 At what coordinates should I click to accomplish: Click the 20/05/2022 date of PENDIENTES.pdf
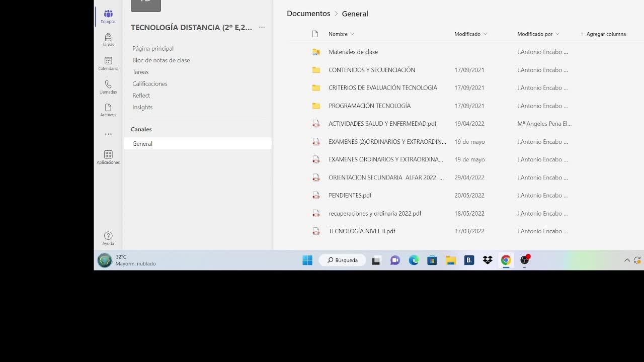click(469, 195)
